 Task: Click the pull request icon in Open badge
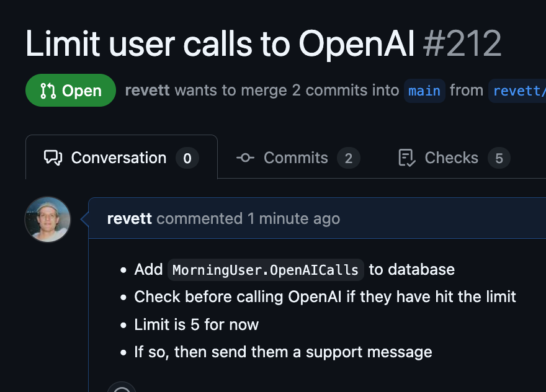pos(48,91)
